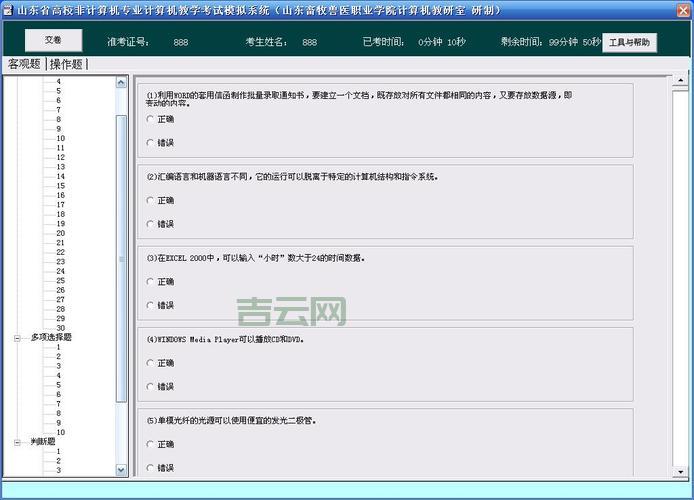Open item 12 in the question tree

click(60, 157)
